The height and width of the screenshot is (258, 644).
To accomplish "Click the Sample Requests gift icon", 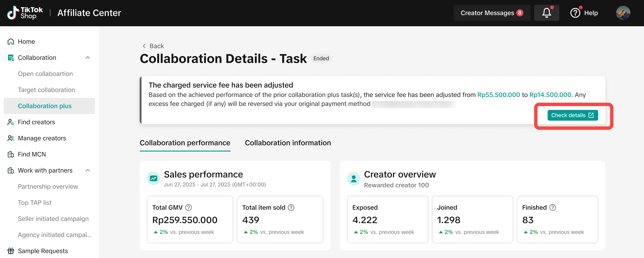I will (10, 251).
